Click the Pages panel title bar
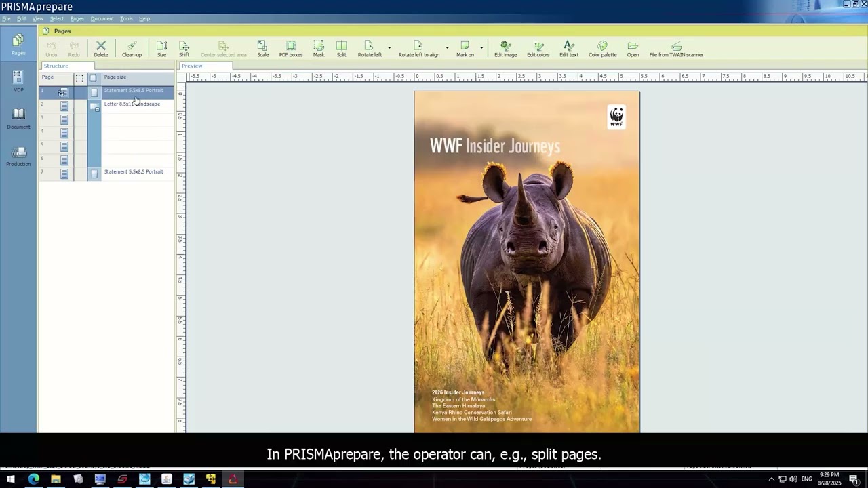Image resolution: width=868 pixels, height=488 pixels. tap(452, 30)
